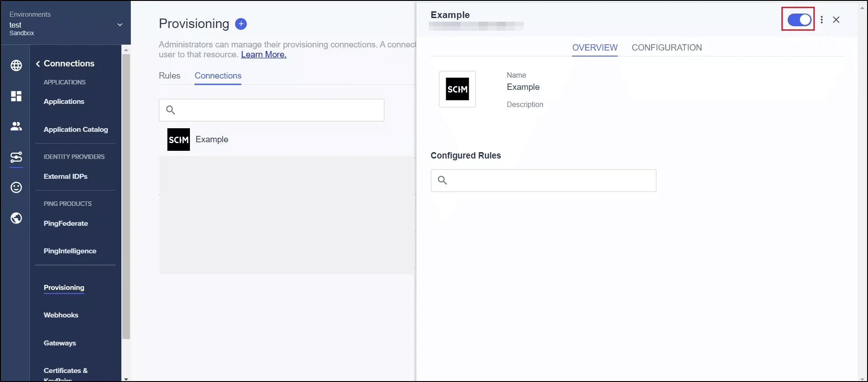Open External IDPs in the sidebar
This screenshot has width=868, height=382.
pyautogui.click(x=65, y=177)
